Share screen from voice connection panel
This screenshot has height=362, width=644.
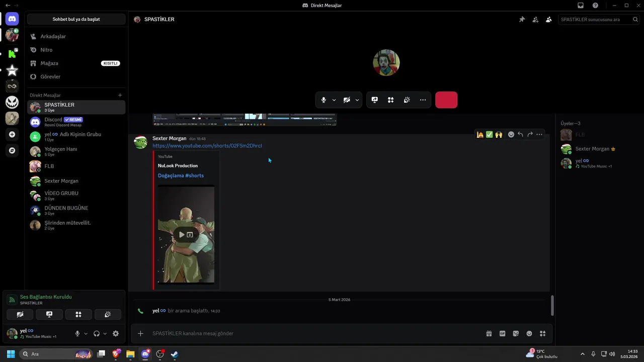coord(49,314)
